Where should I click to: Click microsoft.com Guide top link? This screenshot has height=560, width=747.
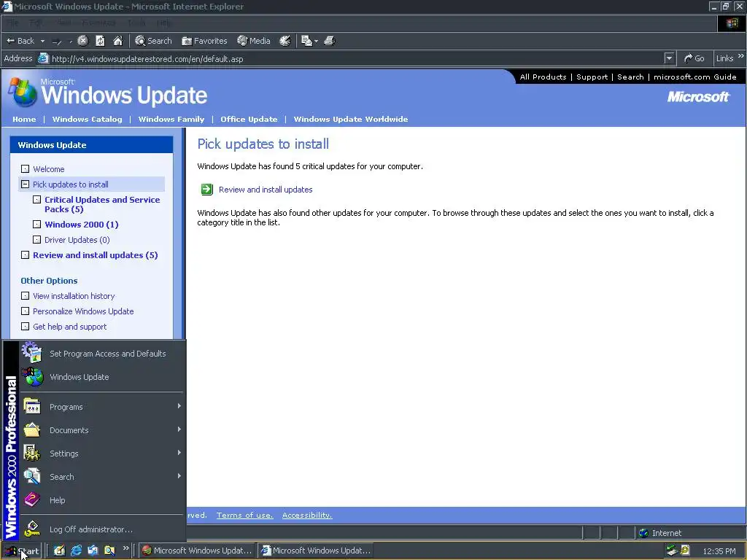[x=695, y=77]
